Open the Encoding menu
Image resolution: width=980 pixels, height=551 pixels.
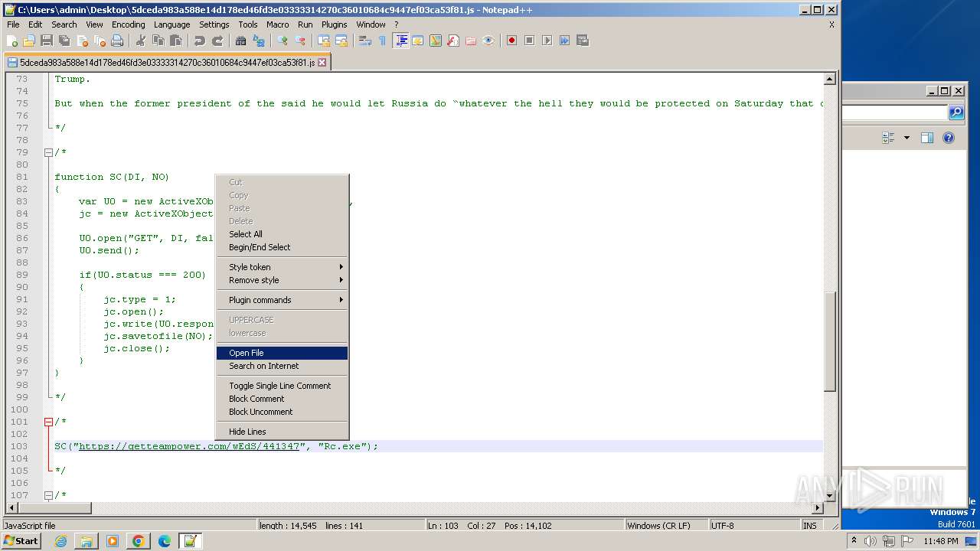click(128, 24)
